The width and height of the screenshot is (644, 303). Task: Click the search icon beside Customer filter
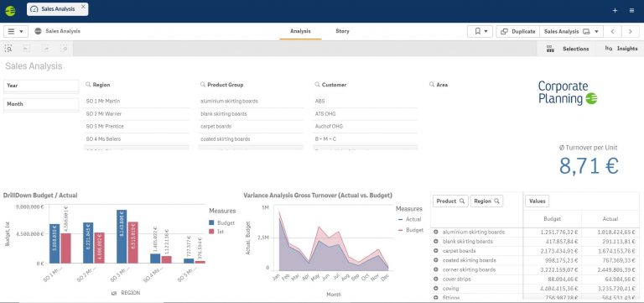(317, 84)
